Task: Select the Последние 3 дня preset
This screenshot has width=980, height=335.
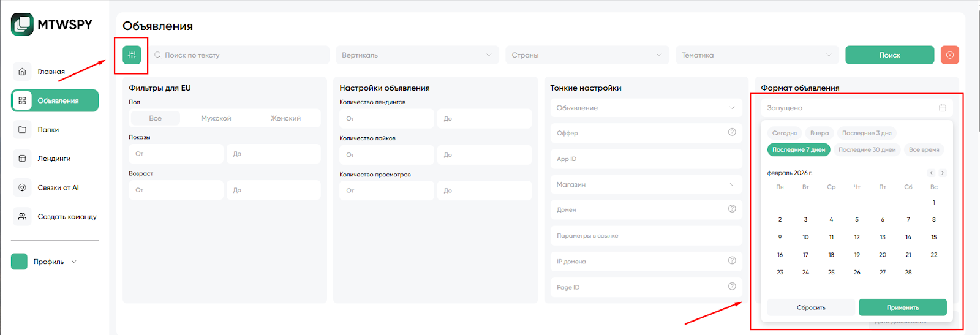Action: (867, 133)
